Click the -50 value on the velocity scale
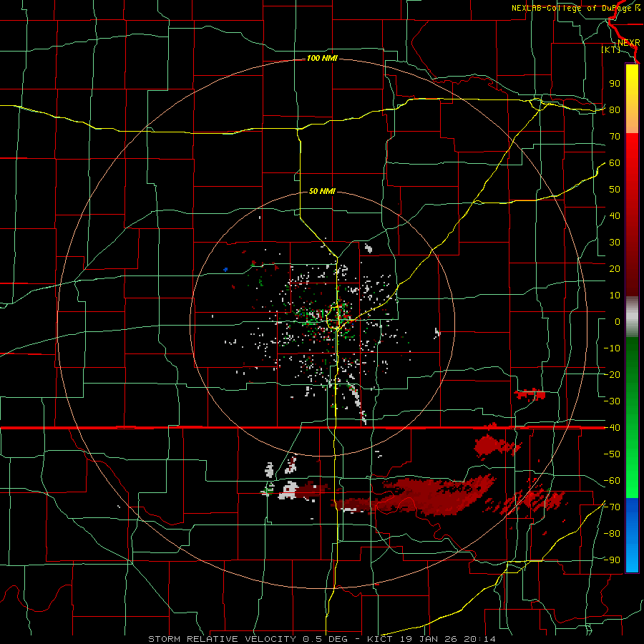The width and height of the screenshot is (644, 644). [x=612, y=454]
